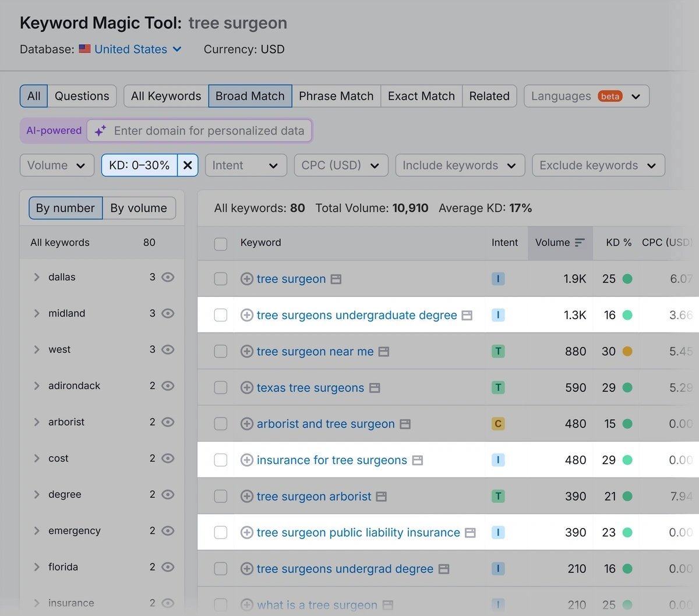Image resolution: width=699 pixels, height=616 pixels.
Task: Click Informational intent badge for 'tree surgeon'
Action: pos(498,279)
